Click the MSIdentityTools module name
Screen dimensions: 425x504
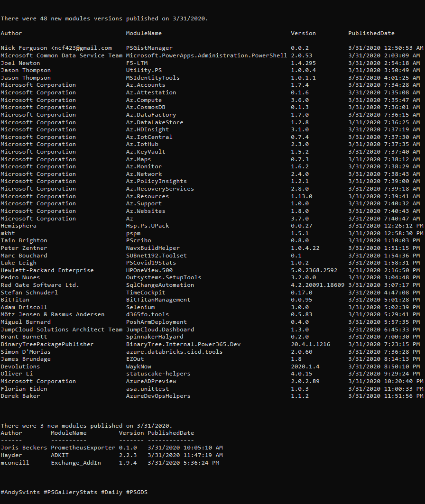(153, 78)
